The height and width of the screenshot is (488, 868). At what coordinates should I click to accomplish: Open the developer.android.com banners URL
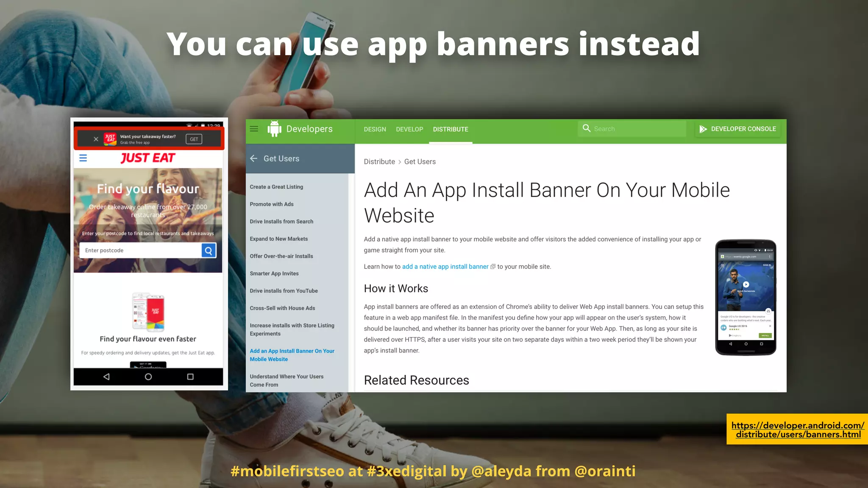point(798,430)
